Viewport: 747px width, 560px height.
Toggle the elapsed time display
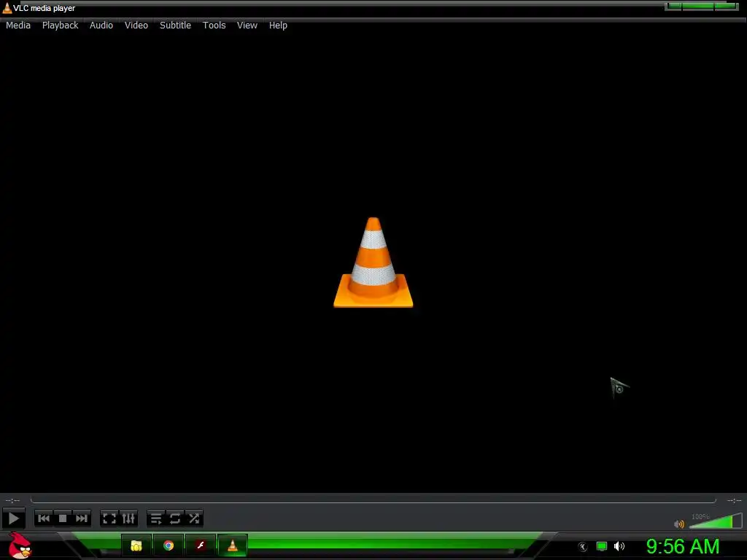12,500
